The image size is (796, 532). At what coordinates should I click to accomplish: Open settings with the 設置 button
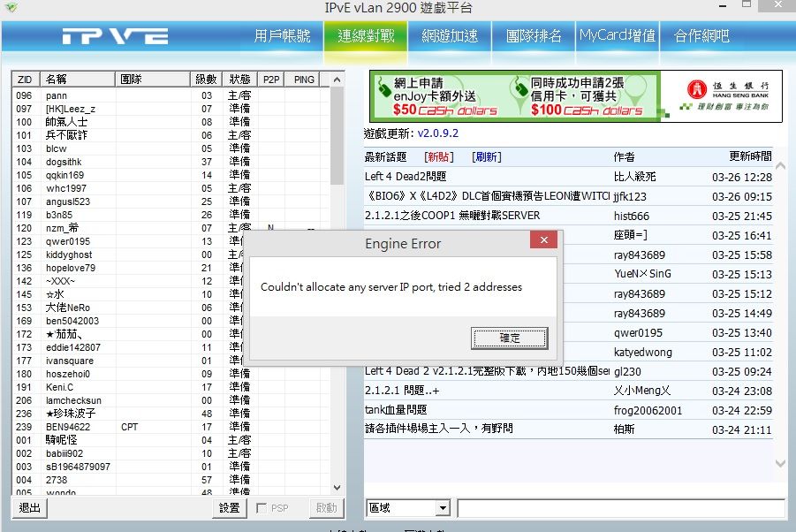tap(230, 508)
